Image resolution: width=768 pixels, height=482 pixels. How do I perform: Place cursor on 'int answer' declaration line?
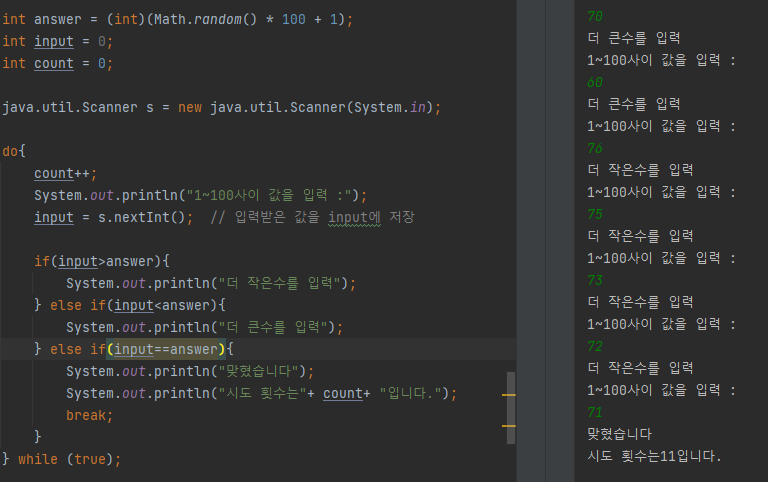coord(177,20)
